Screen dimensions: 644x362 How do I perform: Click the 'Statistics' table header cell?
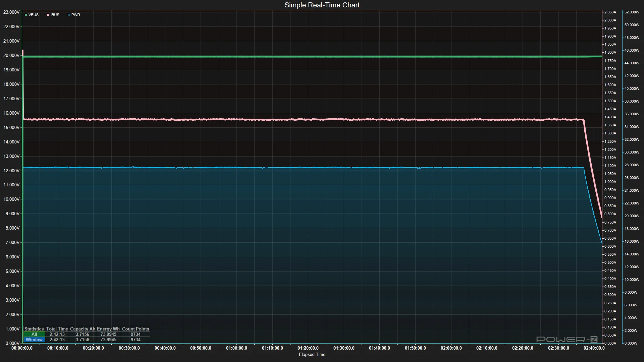[x=34, y=329]
